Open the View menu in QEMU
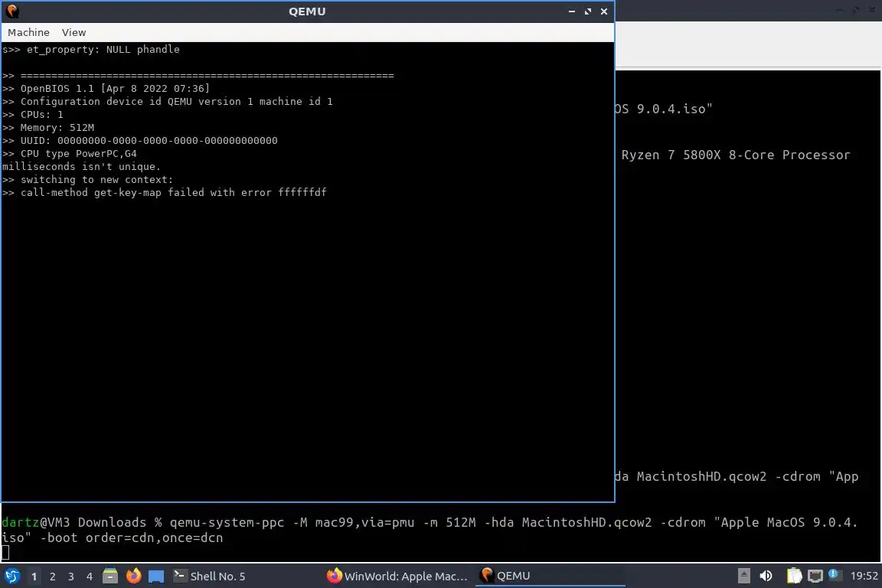 tap(73, 33)
